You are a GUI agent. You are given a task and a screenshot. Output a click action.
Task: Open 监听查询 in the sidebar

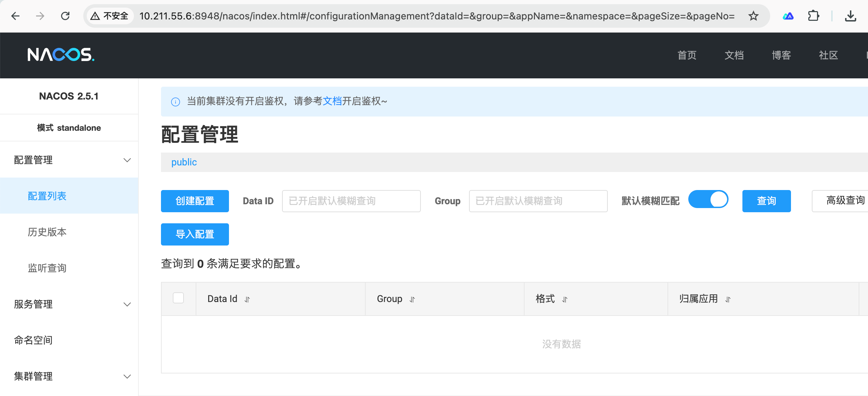(x=47, y=268)
